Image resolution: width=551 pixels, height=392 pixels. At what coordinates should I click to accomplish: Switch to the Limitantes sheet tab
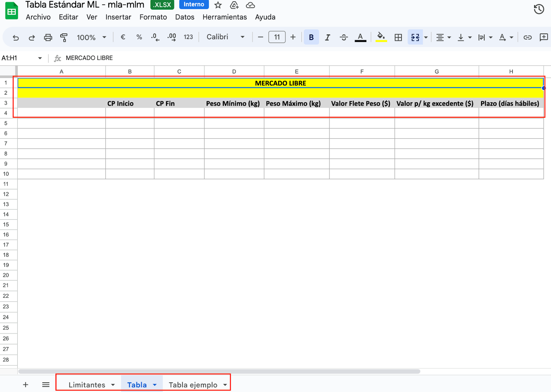87,385
